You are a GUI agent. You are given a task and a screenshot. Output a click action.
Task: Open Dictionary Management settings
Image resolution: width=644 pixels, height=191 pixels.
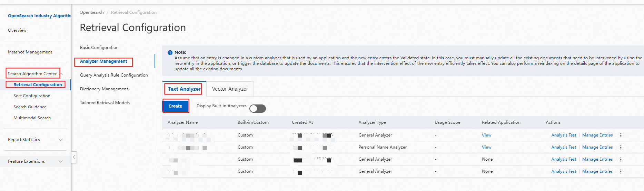click(104, 89)
